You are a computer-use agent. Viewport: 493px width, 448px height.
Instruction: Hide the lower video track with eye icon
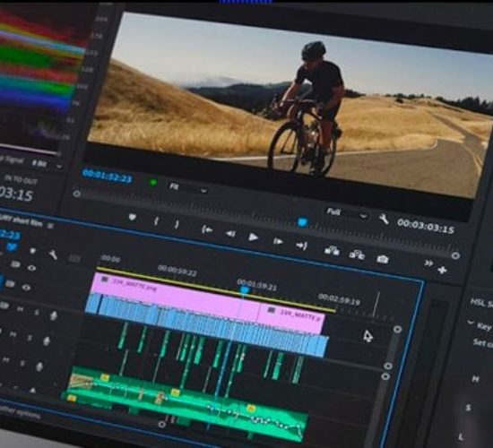click(x=26, y=288)
